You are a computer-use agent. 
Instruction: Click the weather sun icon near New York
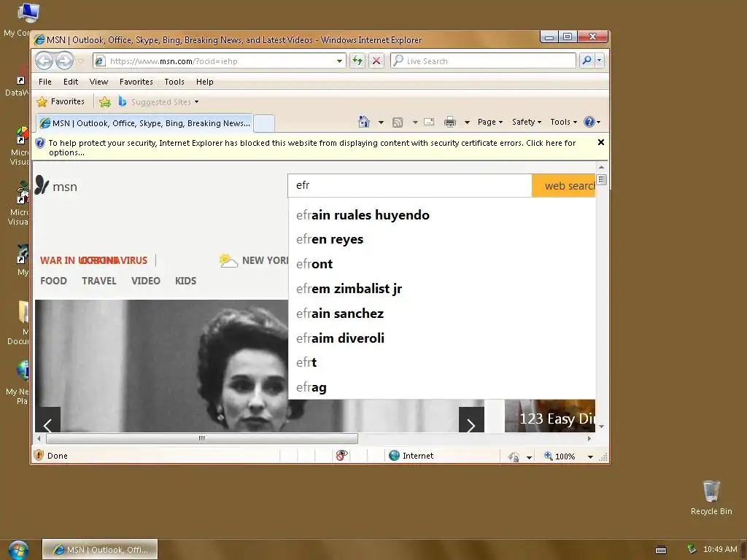point(228,260)
